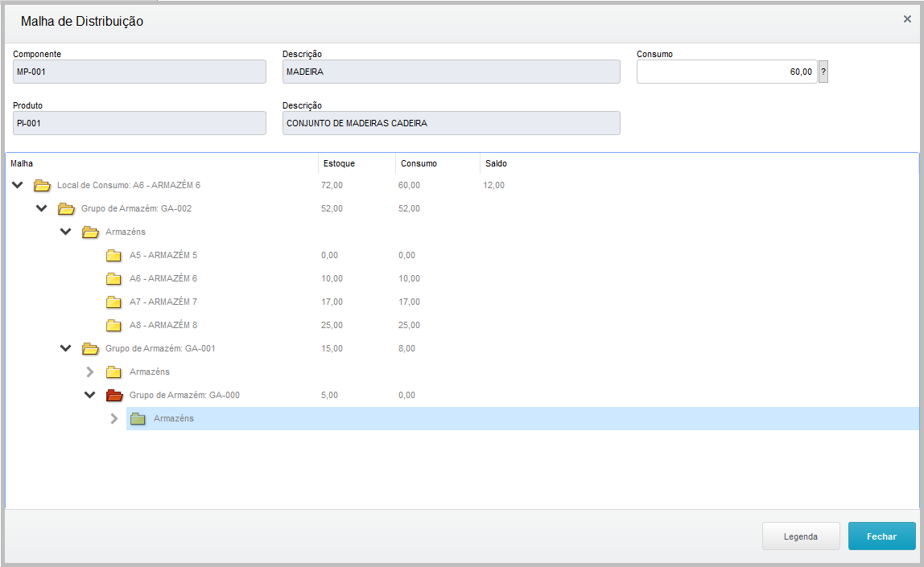924x567 pixels.
Task: Collapse the Grupo de Armazém GA-002 node
Action: [x=42, y=209]
